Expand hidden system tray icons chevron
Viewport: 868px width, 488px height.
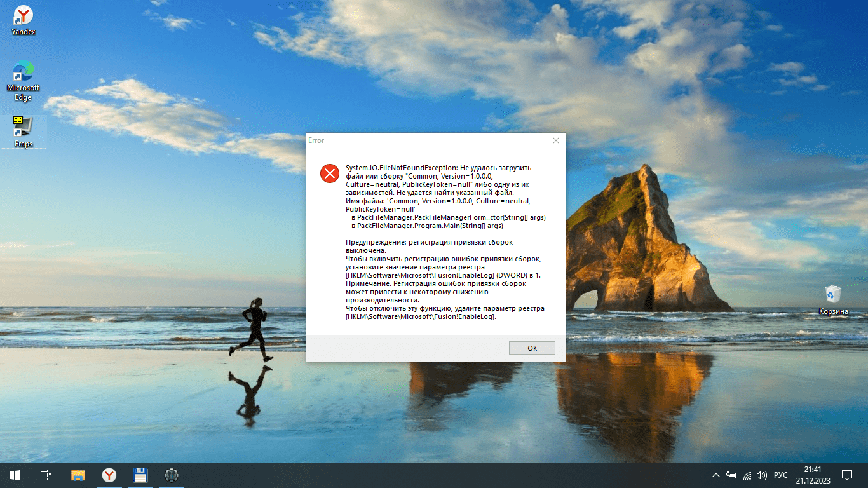(x=716, y=475)
